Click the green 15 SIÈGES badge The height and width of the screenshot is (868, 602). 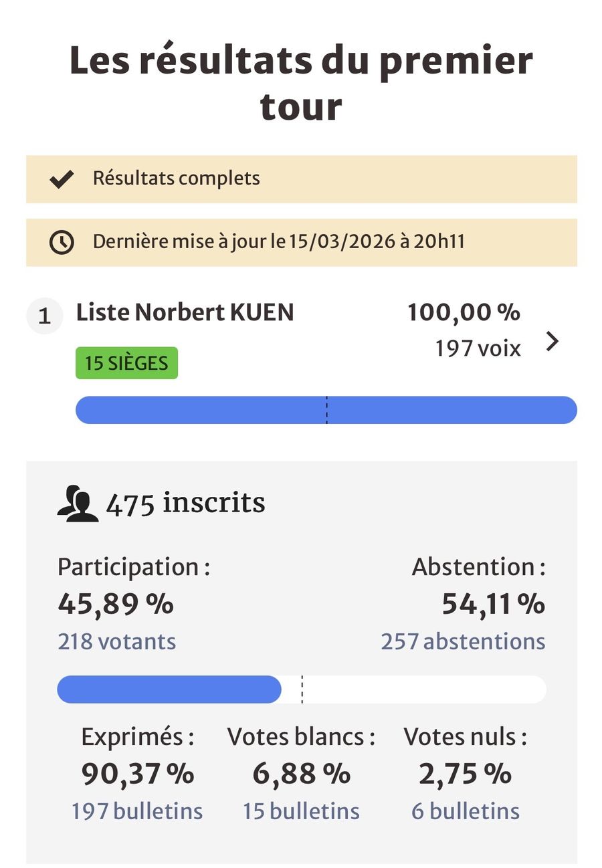point(126,363)
